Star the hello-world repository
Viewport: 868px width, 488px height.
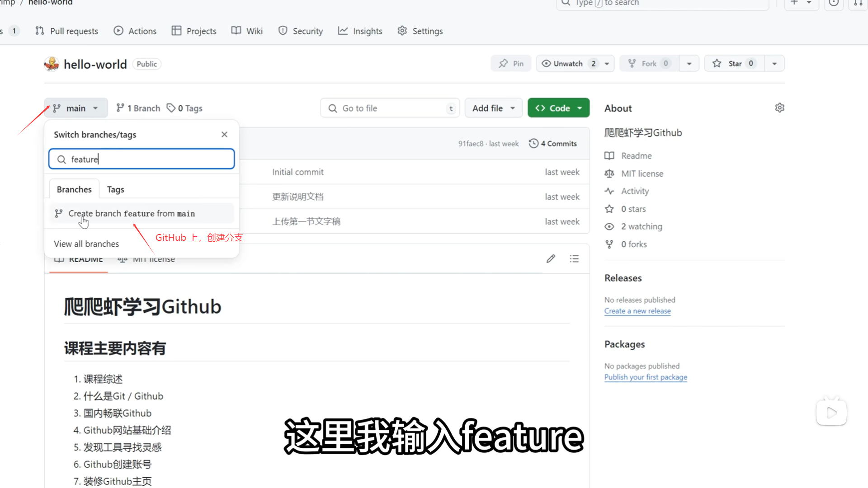coord(734,64)
